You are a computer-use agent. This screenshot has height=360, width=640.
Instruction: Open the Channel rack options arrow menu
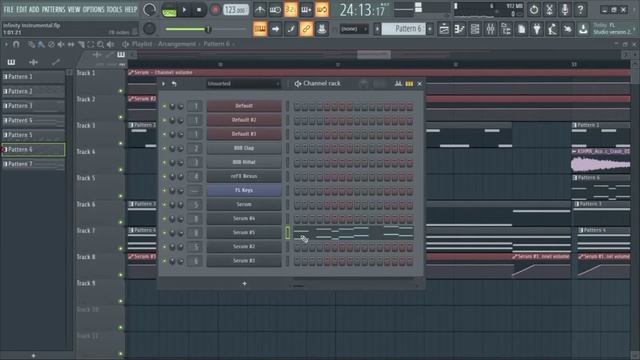pos(164,84)
